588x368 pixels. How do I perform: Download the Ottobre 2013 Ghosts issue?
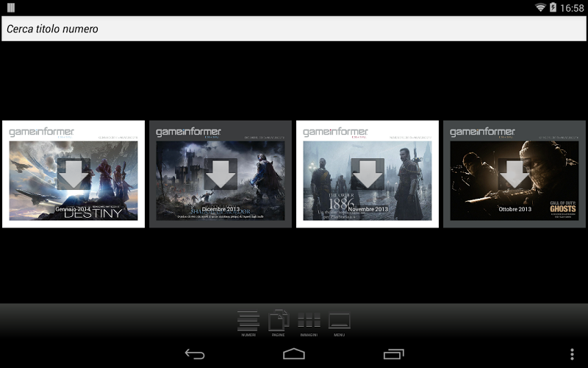pyautogui.click(x=514, y=174)
